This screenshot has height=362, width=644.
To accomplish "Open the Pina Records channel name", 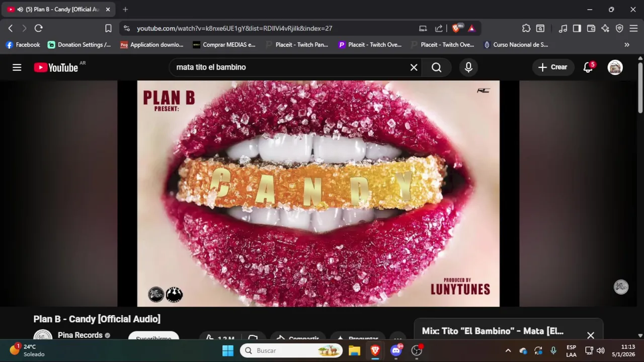I will point(80,335).
